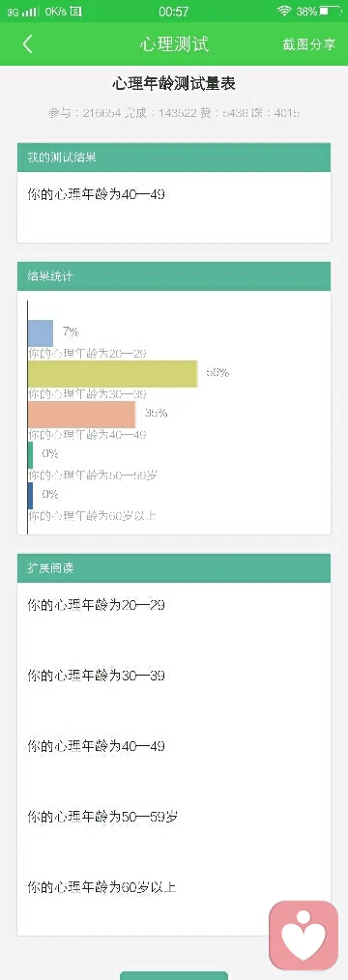Image resolution: width=348 pixels, height=980 pixels.
Task: Open 你的心理年龄为50—59岁 reading link
Action: click(x=103, y=817)
